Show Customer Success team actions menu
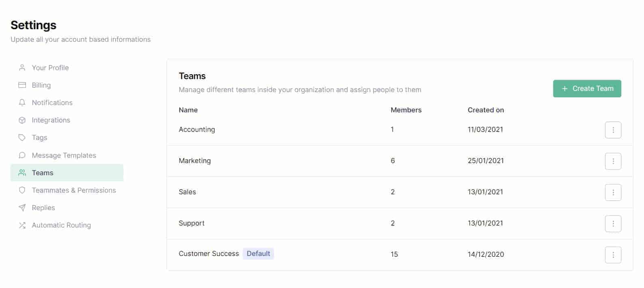 point(613,255)
